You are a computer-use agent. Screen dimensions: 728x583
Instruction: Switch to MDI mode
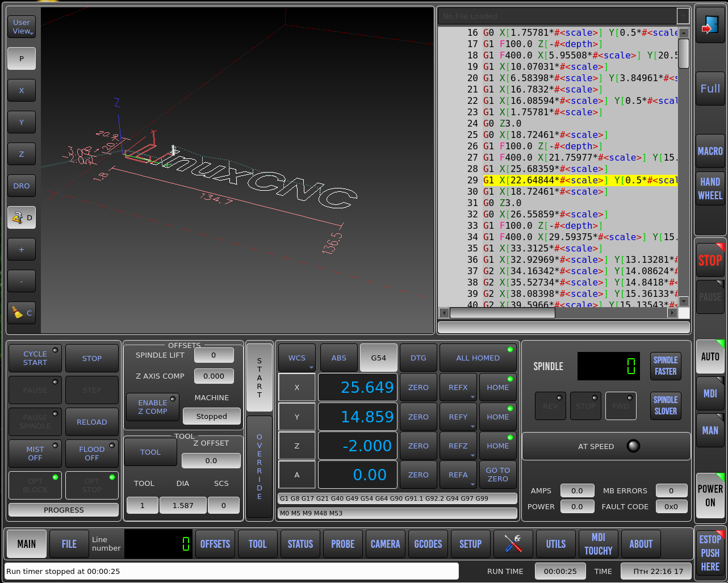pos(710,393)
